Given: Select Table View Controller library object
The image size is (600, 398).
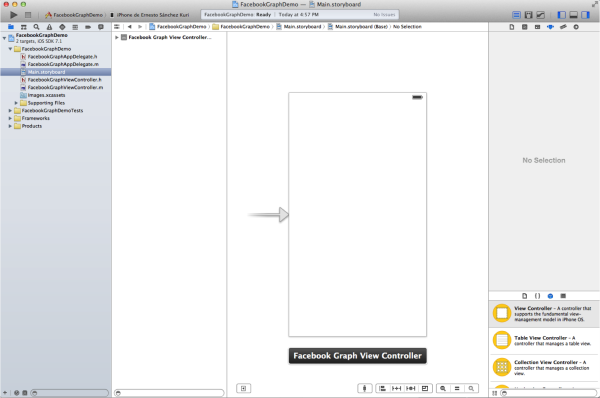Looking at the screenshot, I should pos(544,340).
